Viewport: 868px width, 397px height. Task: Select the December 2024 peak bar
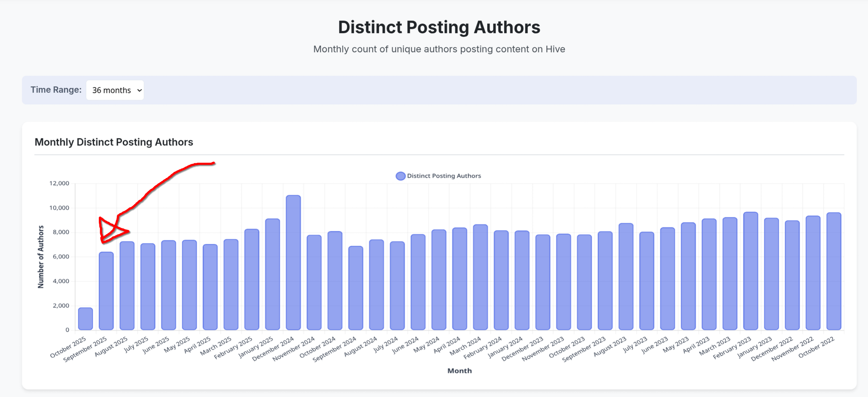click(293, 262)
